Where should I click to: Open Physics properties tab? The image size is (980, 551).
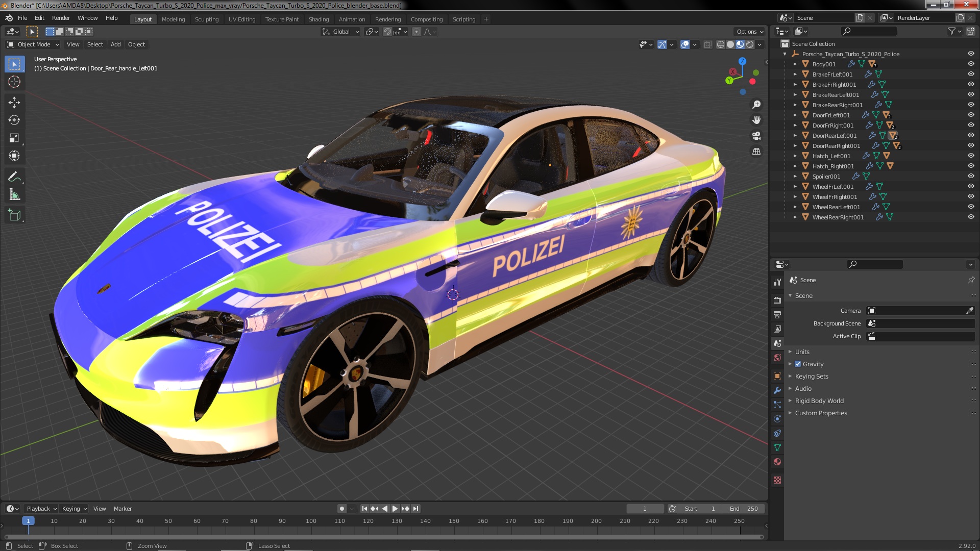click(777, 419)
